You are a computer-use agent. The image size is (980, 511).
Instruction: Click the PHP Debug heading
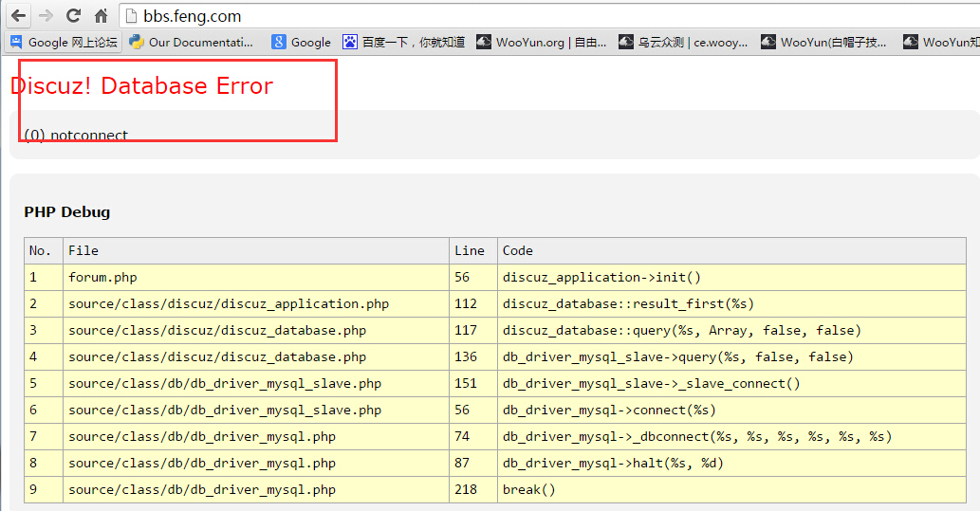coord(66,212)
